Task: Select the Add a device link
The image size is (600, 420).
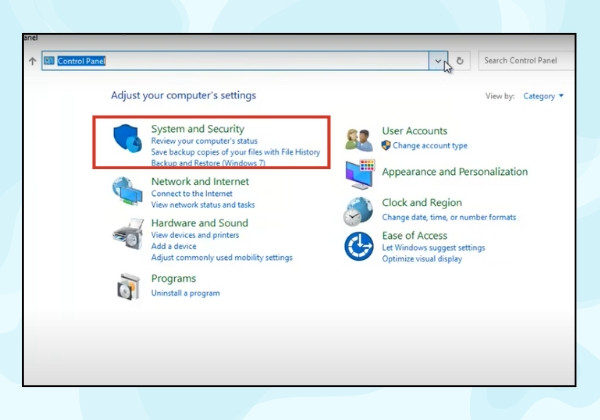Action: [x=174, y=246]
